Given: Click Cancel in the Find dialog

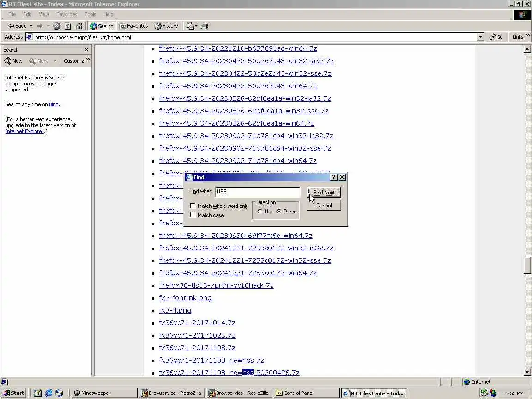Looking at the screenshot, I should 324,206.
